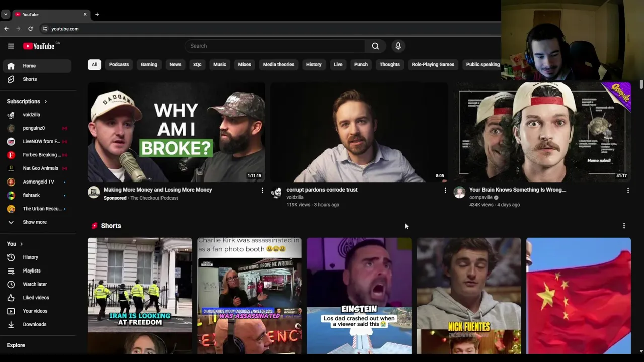Select the Role-Playing Games filter chip
Screen dimensions: 644x362
tap(433, 64)
